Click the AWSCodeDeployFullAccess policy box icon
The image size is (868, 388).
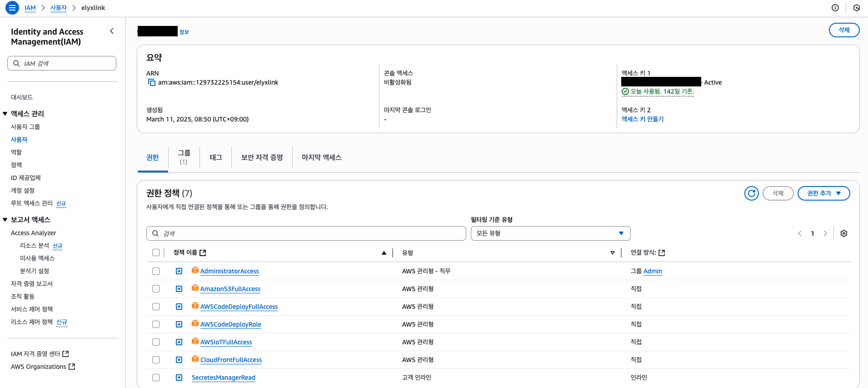tap(195, 306)
